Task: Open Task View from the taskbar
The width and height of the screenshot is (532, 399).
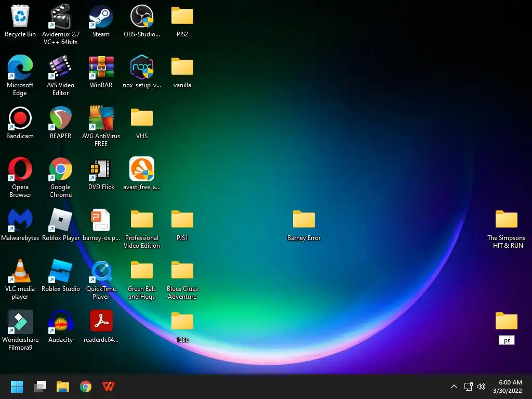Action: coord(40,387)
